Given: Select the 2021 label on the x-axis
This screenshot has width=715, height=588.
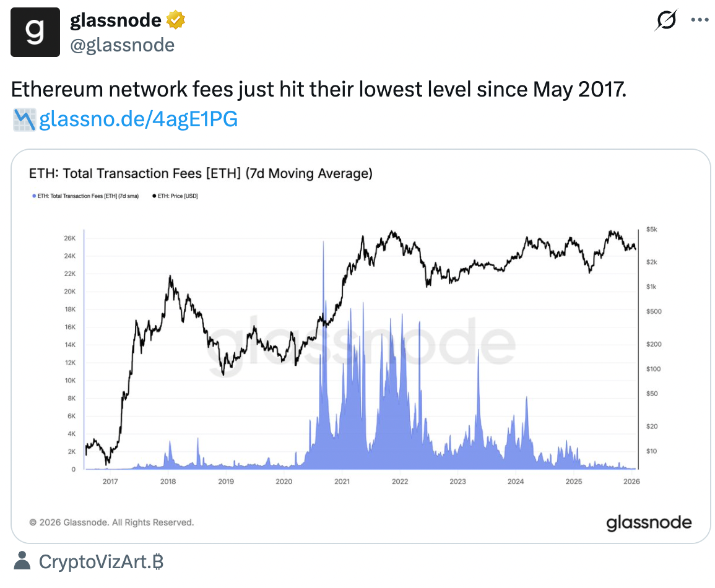Looking at the screenshot, I should [x=342, y=481].
